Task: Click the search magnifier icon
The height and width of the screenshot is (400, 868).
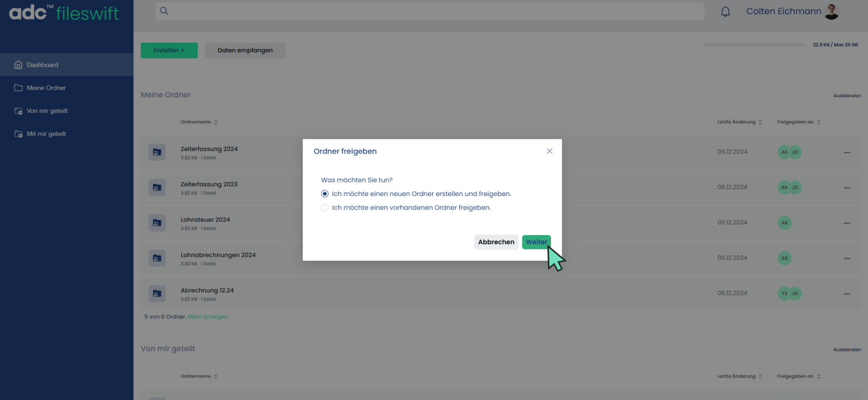Action: click(x=164, y=11)
